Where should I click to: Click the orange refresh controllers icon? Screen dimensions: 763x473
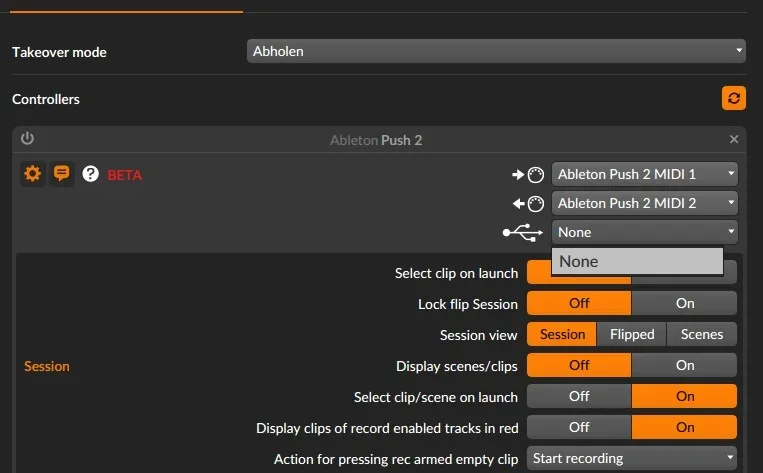[733, 98]
